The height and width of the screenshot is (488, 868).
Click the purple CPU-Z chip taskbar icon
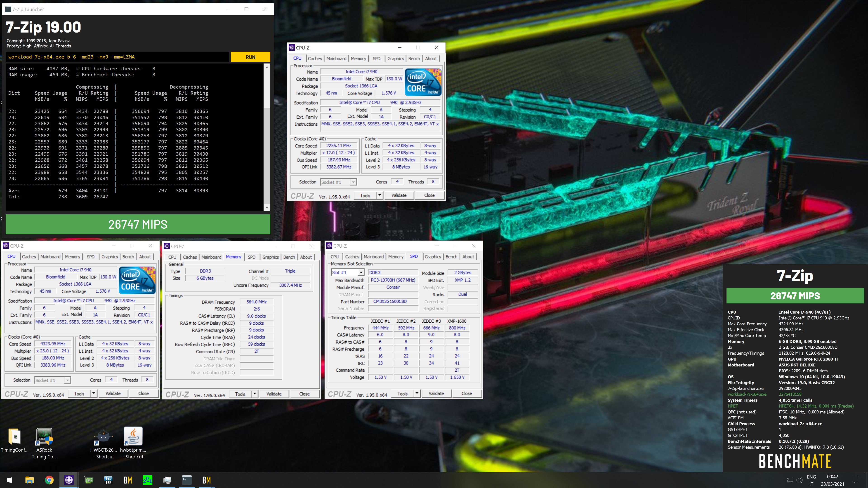click(69, 480)
